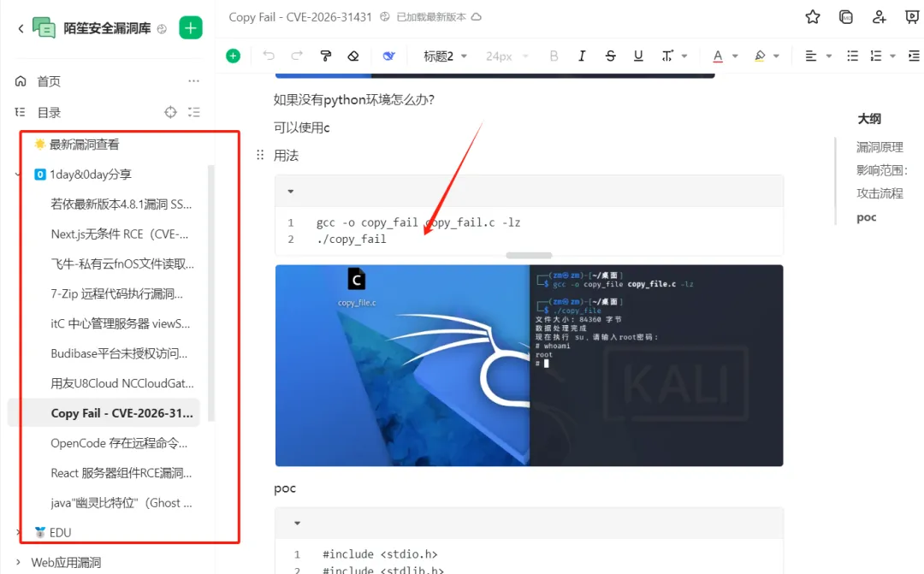Click the highlight color pen
The height and width of the screenshot is (574, 924).
pyautogui.click(x=760, y=56)
